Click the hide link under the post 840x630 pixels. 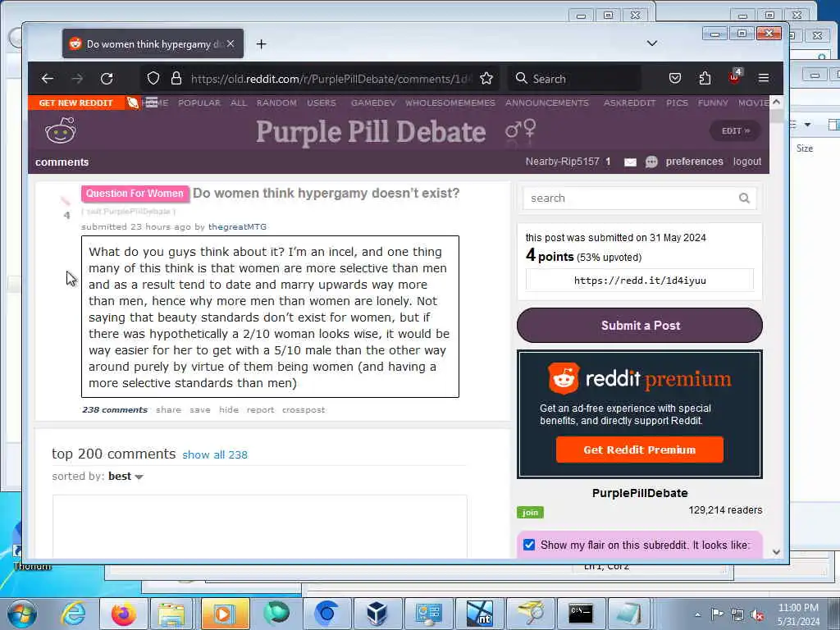[x=229, y=410]
